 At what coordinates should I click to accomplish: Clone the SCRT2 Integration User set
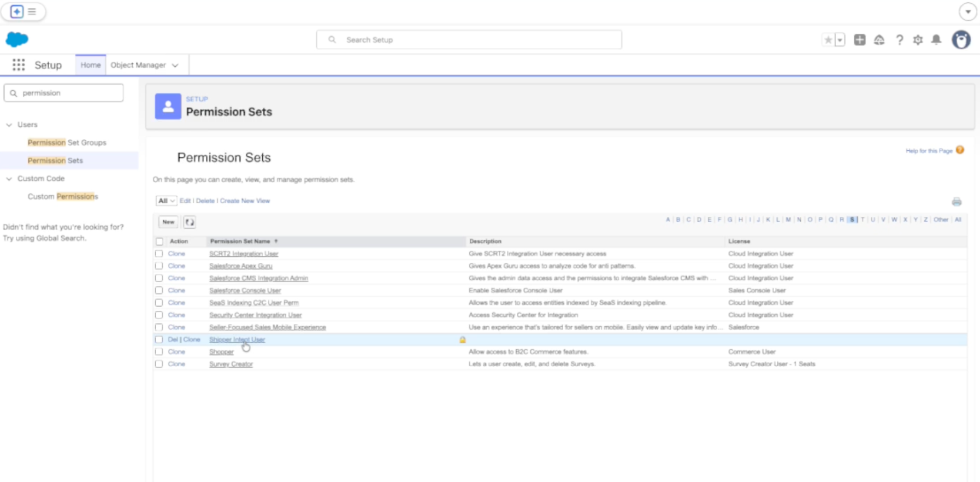pyautogui.click(x=176, y=254)
